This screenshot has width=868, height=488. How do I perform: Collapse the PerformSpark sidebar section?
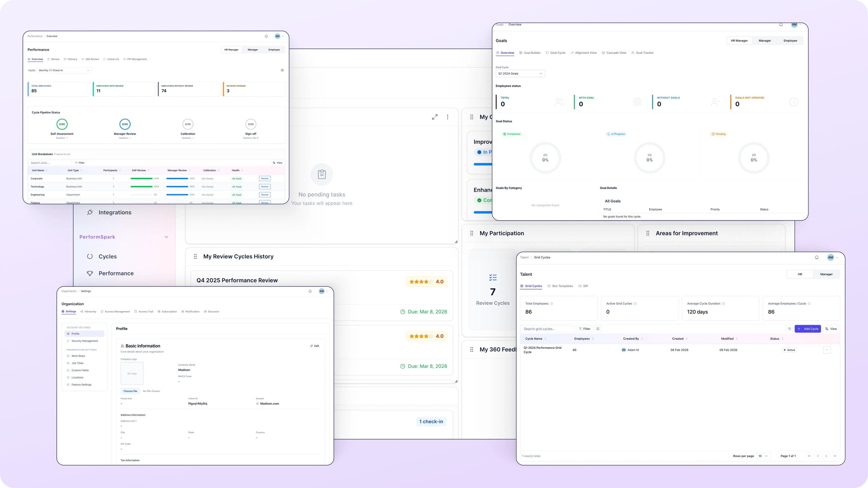tap(166, 237)
